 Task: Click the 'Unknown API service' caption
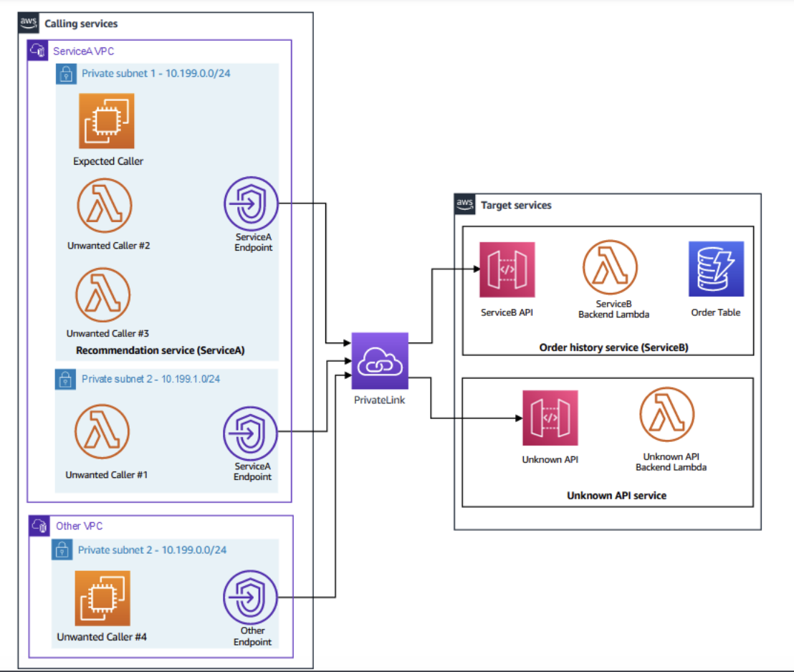[x=617, y=496]
